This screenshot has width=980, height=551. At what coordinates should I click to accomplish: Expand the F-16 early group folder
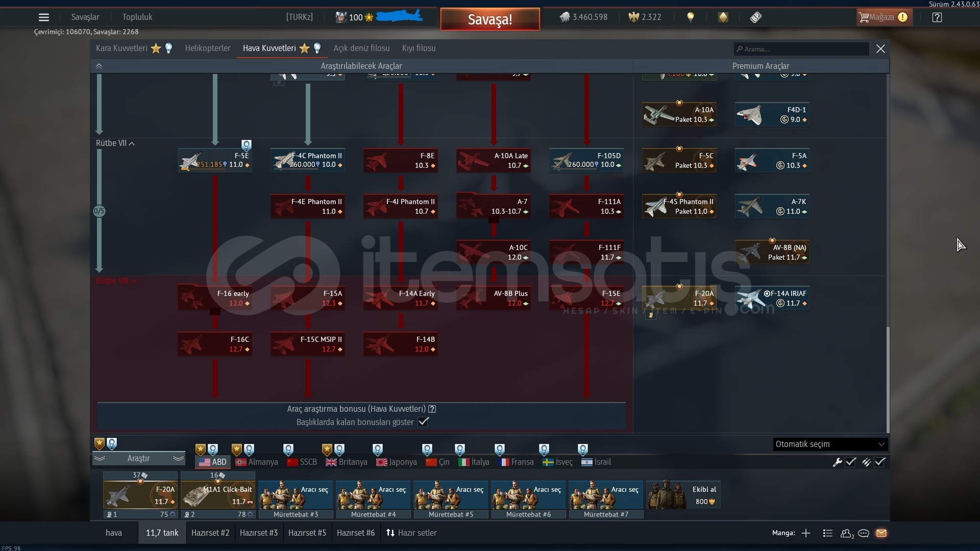[215, 298]
